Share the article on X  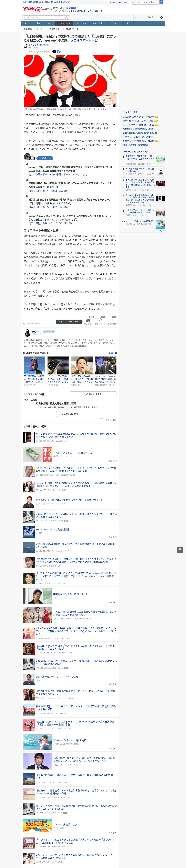[x=54, y=52]
